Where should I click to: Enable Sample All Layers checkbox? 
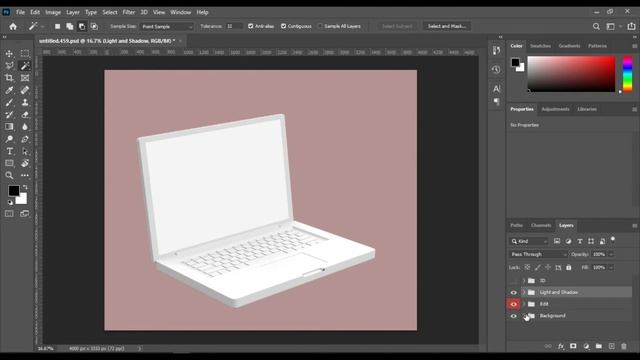pos(320,26)
